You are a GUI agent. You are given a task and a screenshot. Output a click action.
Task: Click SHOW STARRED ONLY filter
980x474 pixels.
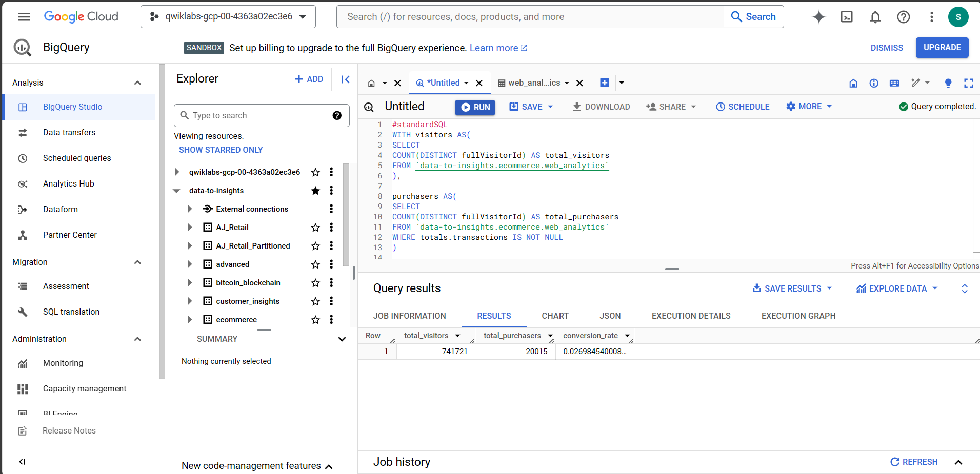click(x=221, y=150)
